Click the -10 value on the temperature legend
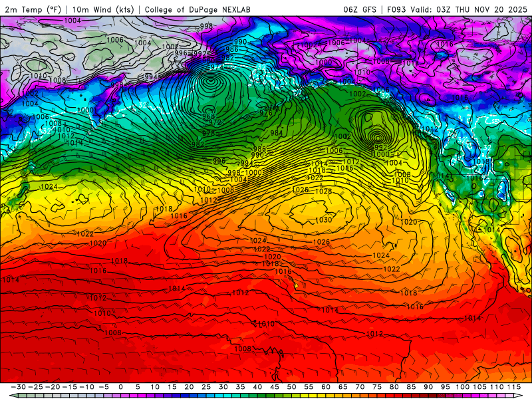 (x=86, y=387)
